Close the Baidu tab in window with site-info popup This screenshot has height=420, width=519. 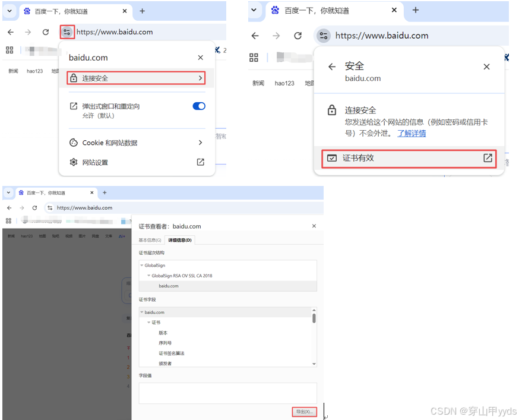[125, 11]
